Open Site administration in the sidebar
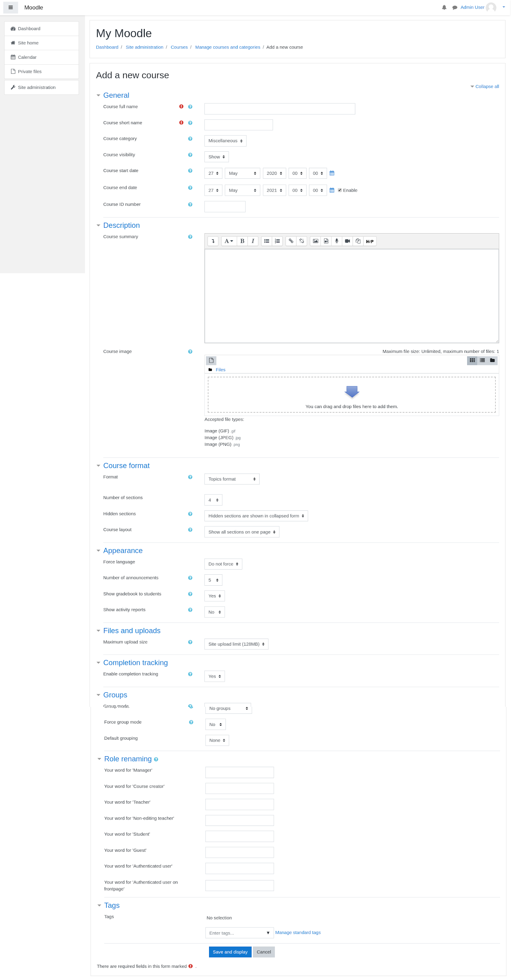The image size is (511, 980). pyautogui.click(x=36, y=87)
